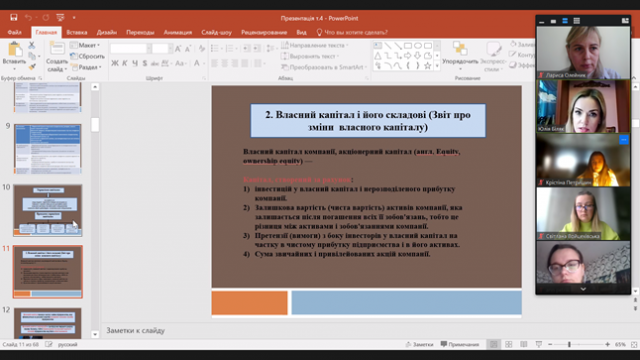Screen dimensions: 640x360
Task: Decrease font size with the small A icon
Action: pos(188,49)
